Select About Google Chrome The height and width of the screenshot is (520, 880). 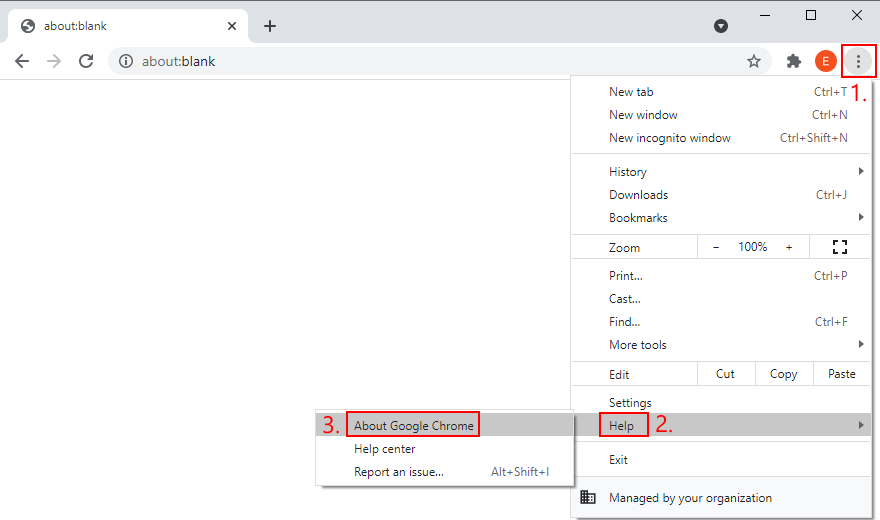click(414, 426)
